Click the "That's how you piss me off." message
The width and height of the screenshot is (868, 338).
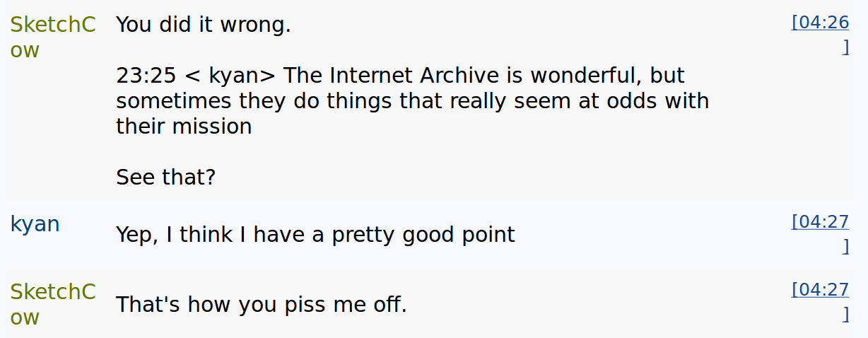tap(262, 305)
